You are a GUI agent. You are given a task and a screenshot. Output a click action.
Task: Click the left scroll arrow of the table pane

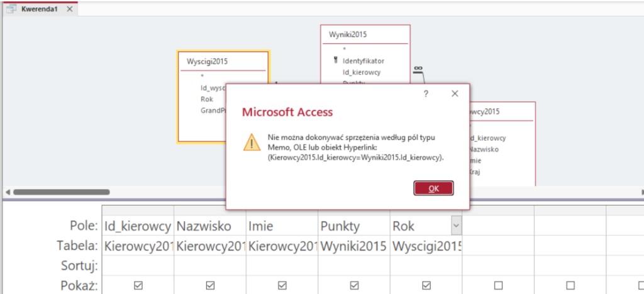7,192
